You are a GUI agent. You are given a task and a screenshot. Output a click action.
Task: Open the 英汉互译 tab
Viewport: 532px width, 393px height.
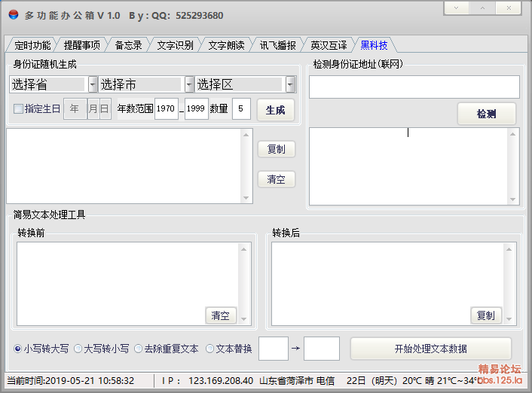point(329,45)
